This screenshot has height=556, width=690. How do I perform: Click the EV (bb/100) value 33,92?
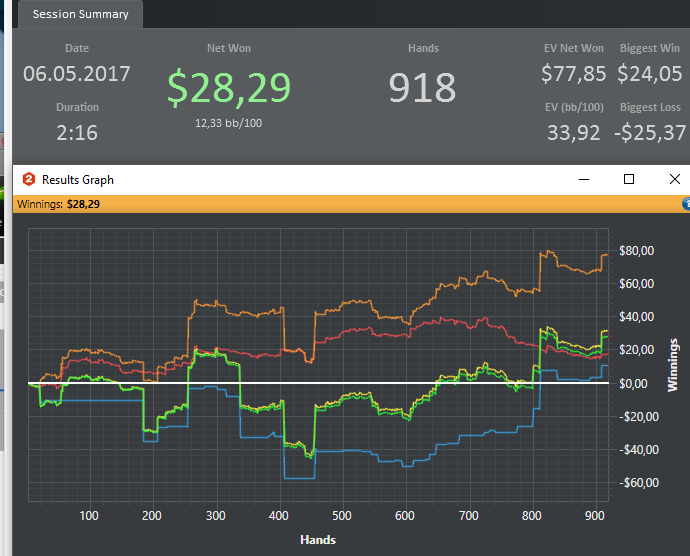(573, 133)
